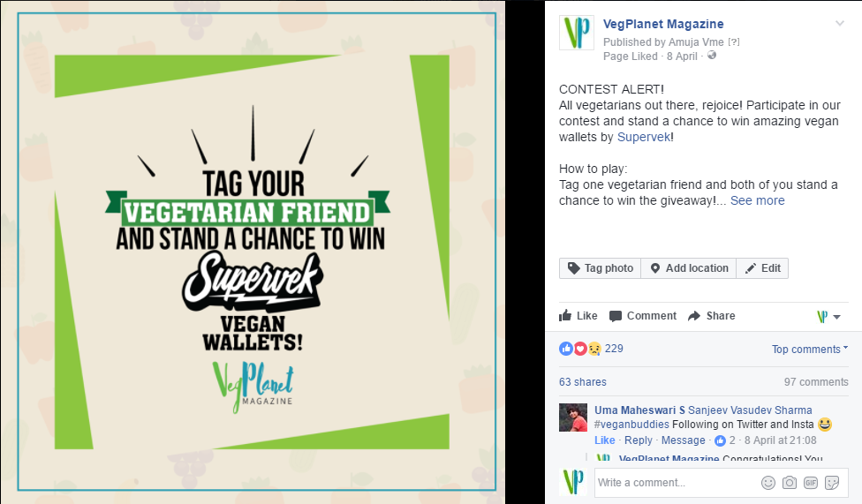The height and width of the screenshot is (504, 862).
Task: Click the Comment speech bubble button
Action: [x=643, y=315]
